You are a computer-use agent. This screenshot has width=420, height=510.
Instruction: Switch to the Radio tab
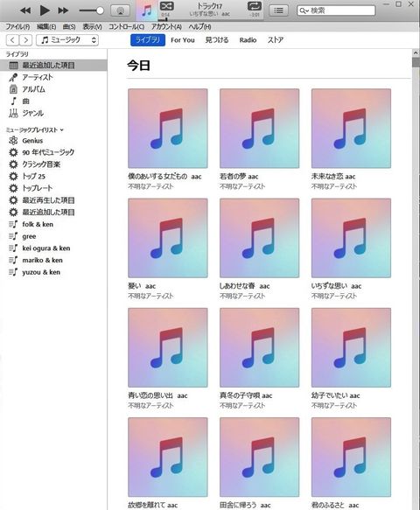[248, 40]
